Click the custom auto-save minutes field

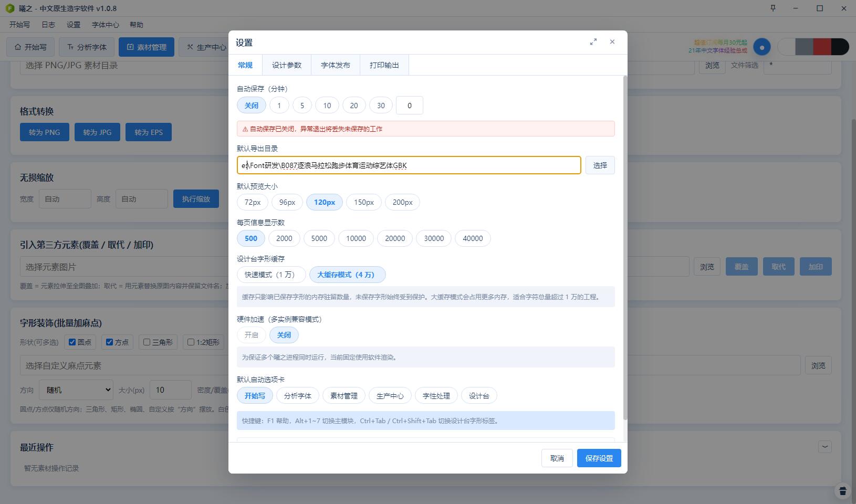(x=410, y=106)
